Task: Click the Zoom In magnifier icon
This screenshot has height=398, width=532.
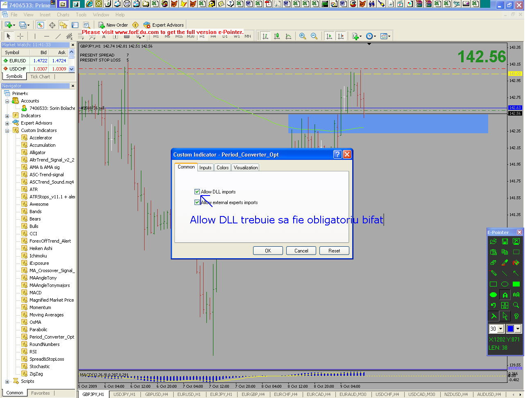Action: (x=302, y=36)
